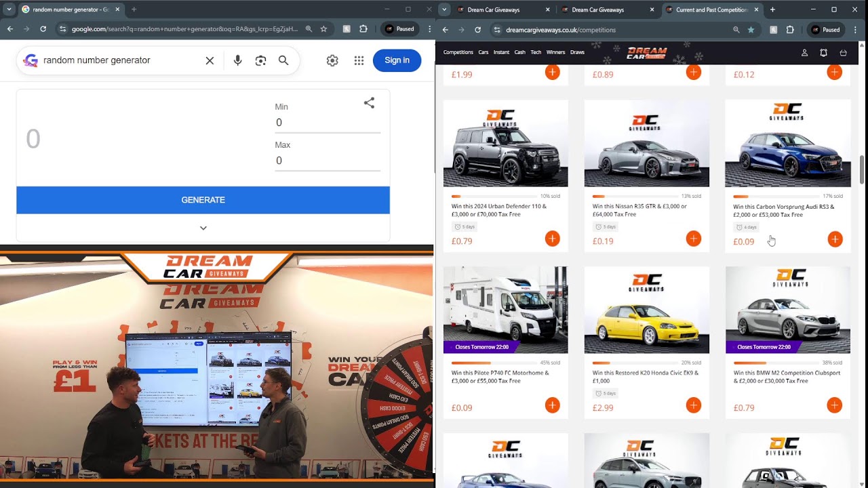The width and height of the screenshot is (868, 488).
Task: Open zoom control in Dream Car address bar
Action: coord(736,30)
